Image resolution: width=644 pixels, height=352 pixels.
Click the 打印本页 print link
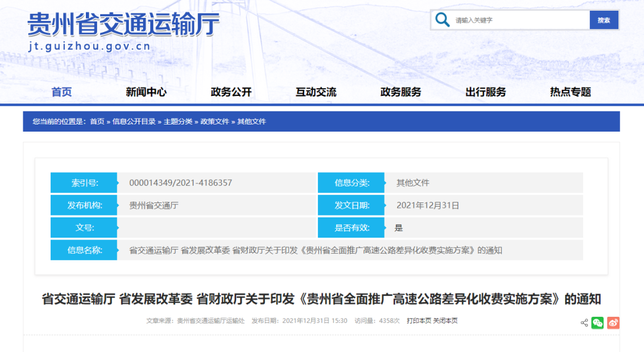(419, 320)
